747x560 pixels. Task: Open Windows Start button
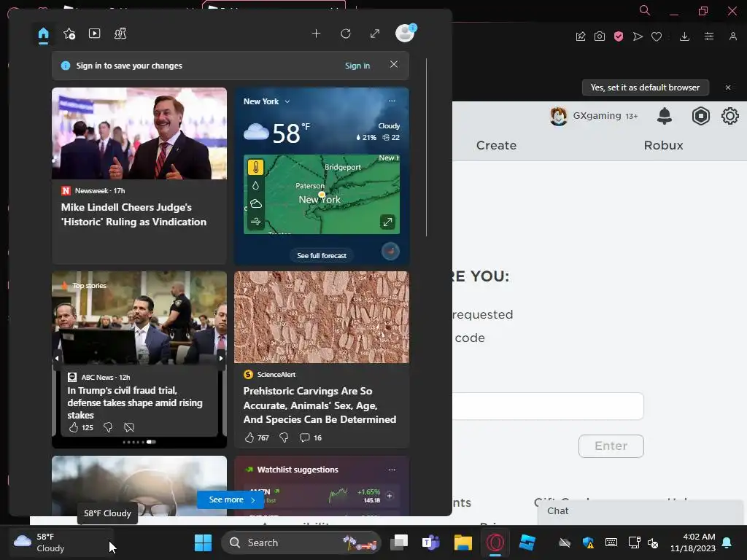203,542
